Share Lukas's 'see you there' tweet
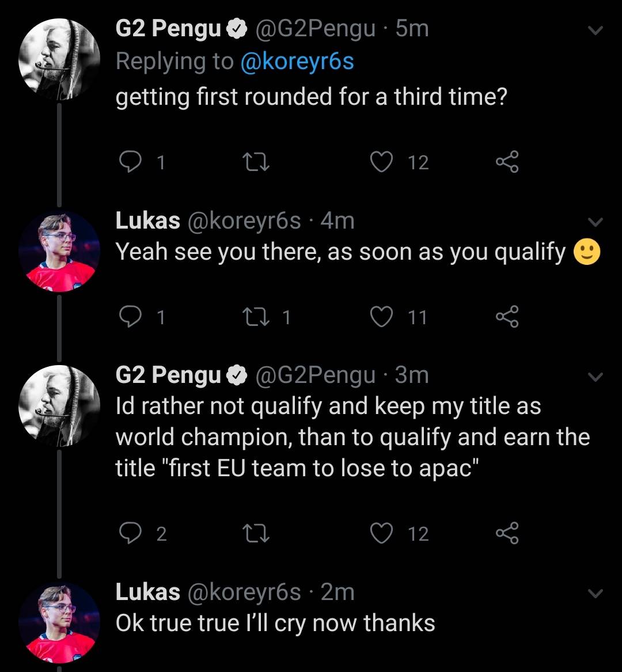 (507, 317)
